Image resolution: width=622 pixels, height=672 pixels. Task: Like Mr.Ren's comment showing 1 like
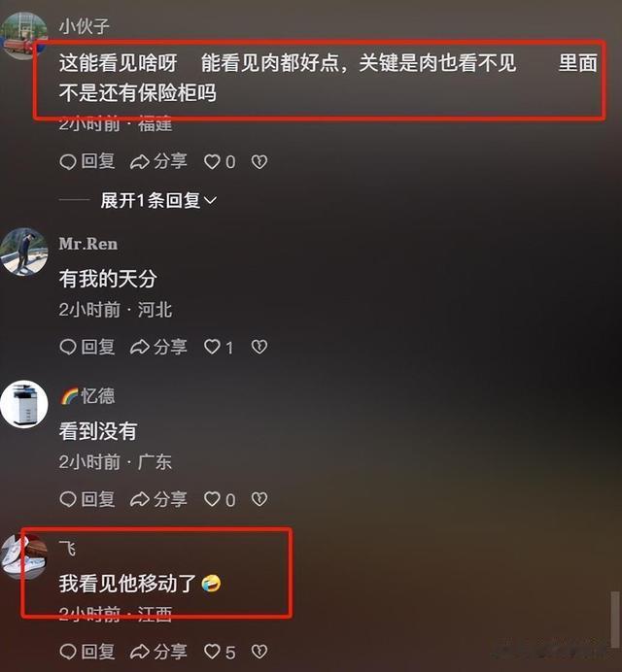[219, 347]
